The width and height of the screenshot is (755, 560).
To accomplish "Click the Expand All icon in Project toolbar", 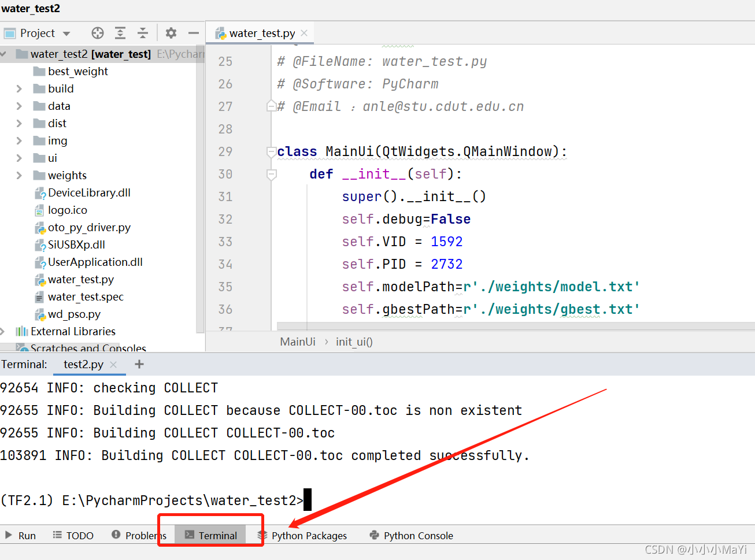I will [120, 33].
